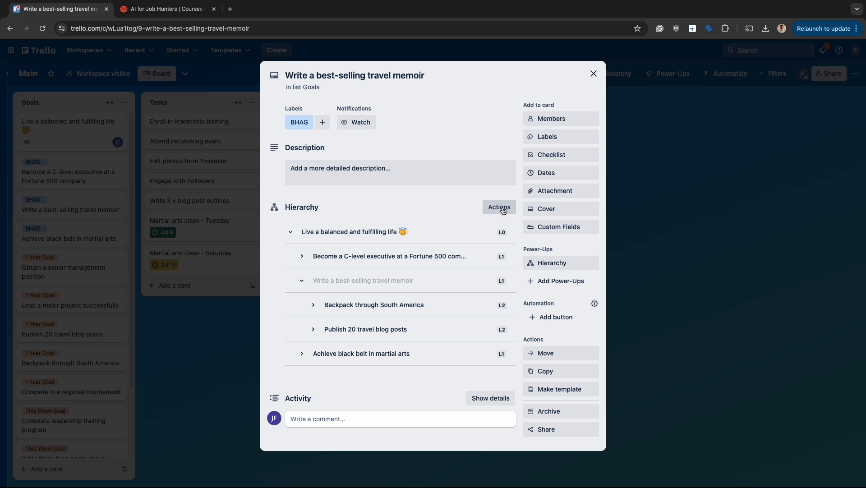Copy the card using Copy action
The image size is (866, 488).
click(x=561, y=372)
